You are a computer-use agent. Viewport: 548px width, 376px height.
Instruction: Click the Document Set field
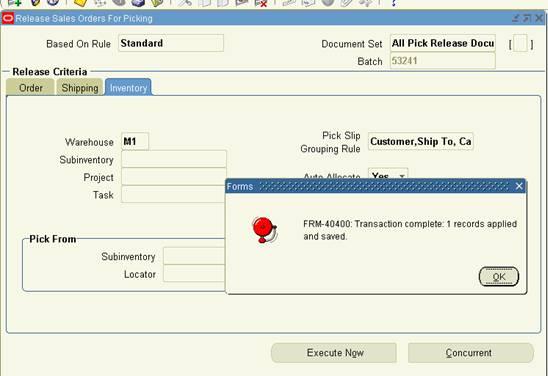[443, 43]
